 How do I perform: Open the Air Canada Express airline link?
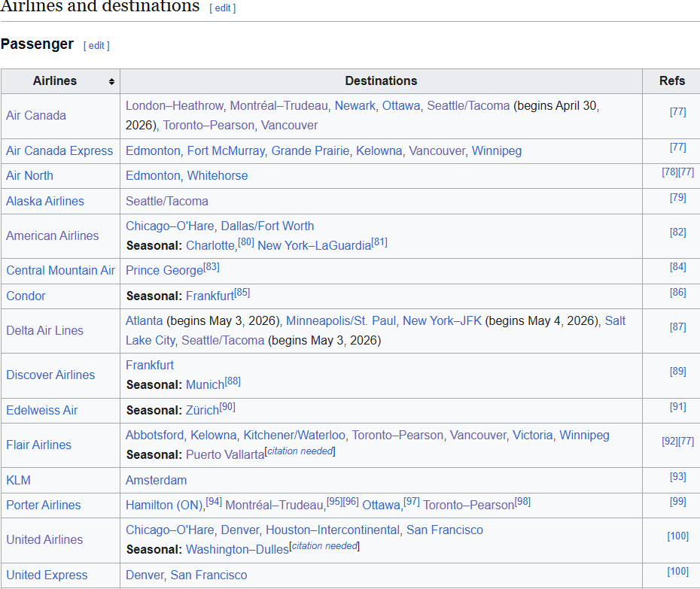click(x=59, y=150)
